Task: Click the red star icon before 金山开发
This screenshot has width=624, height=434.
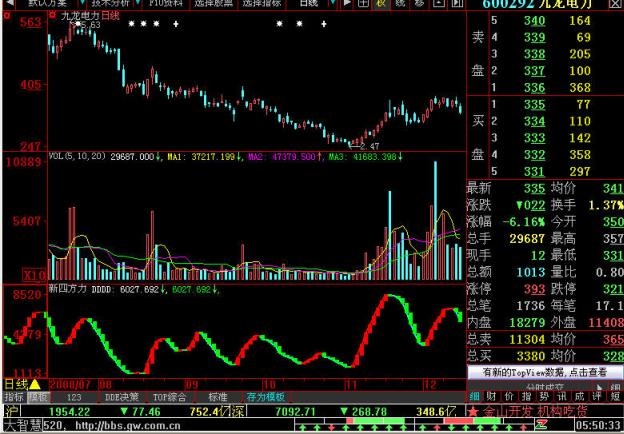Action: pos(472,411)
